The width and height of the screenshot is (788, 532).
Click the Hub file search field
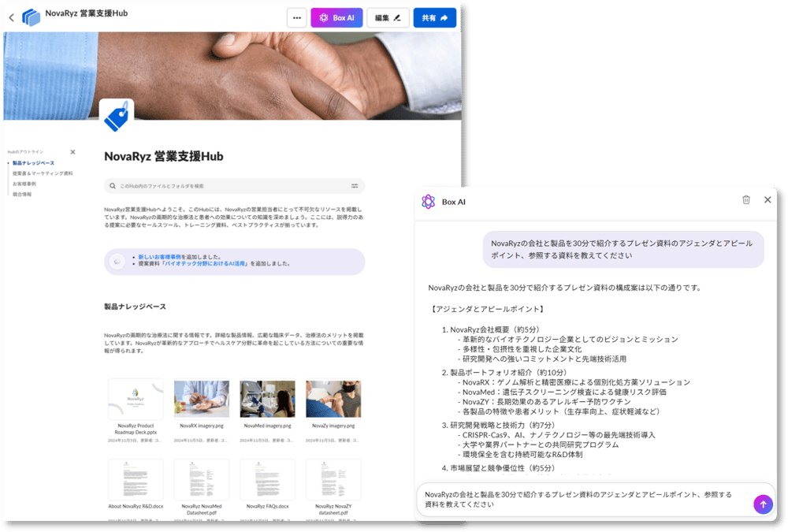(x=229, y=186)
